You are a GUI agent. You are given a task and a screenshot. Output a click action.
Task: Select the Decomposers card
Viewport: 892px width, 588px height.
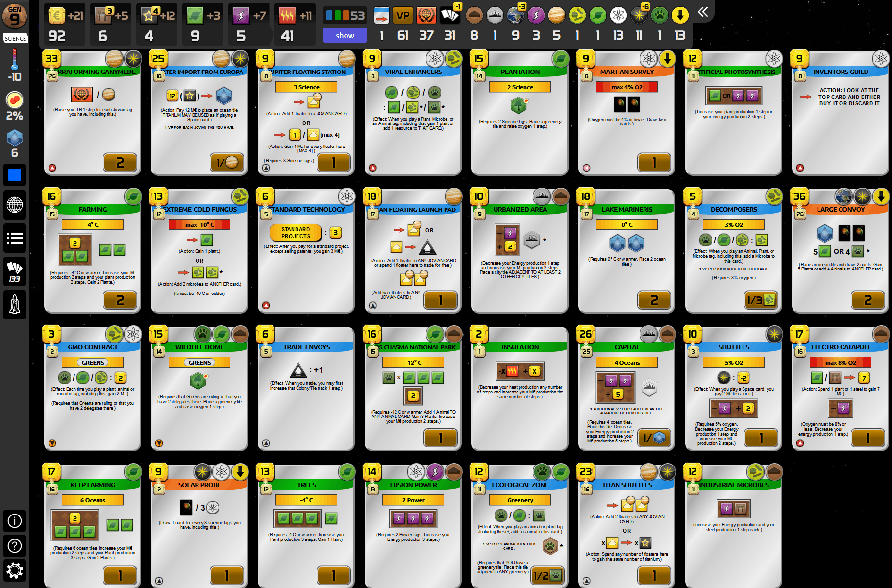(x=734, y=250)
